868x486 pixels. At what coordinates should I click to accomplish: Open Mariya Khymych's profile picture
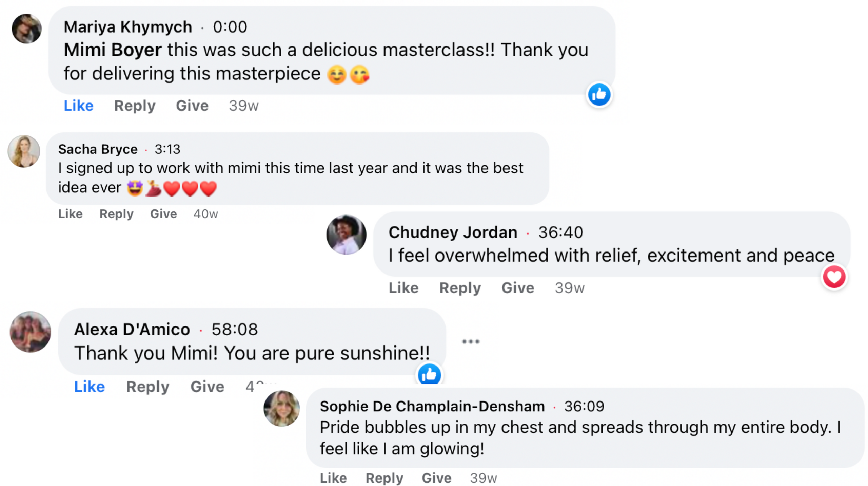[26, 28]
